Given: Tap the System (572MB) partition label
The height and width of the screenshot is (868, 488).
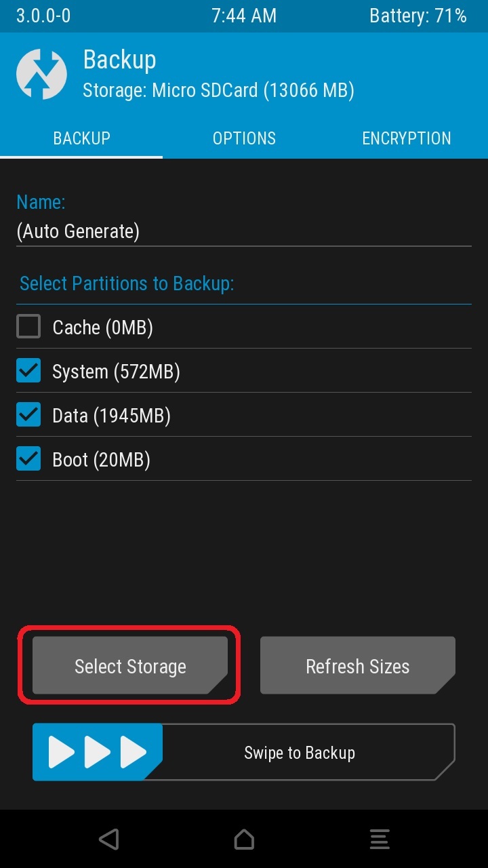Looking at the screenshot, I should tap(116, 372).
